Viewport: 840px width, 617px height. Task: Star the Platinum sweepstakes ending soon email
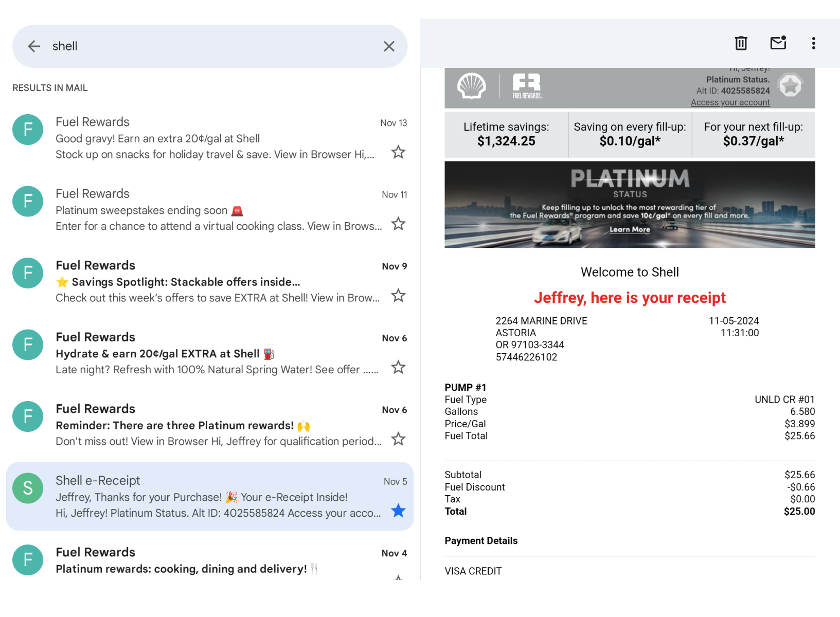(398, 224)
